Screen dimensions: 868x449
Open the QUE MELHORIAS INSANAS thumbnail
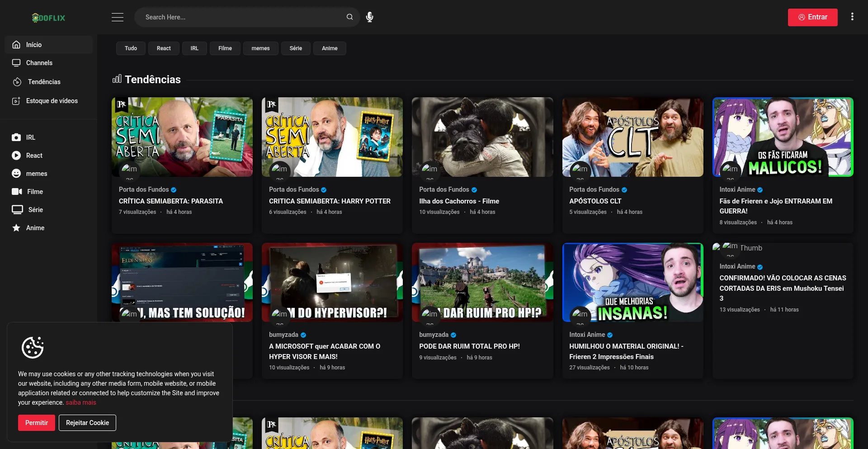633,282
